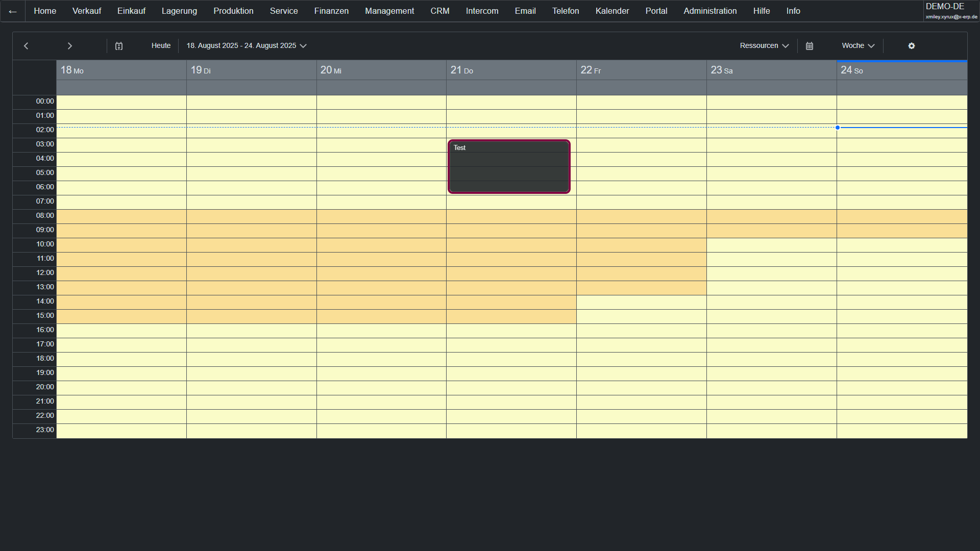Open the Woche view dropdown
980x551 pixels.
click(x=858, y=46)
